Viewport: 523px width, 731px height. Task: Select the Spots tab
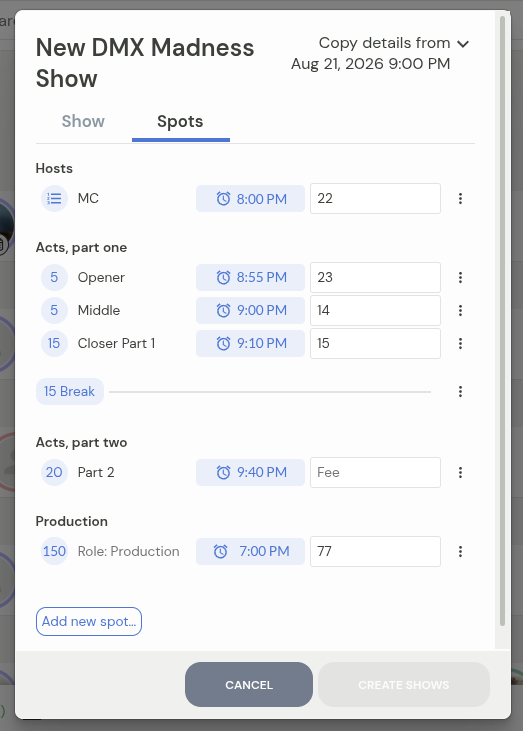tap(180, 121)
